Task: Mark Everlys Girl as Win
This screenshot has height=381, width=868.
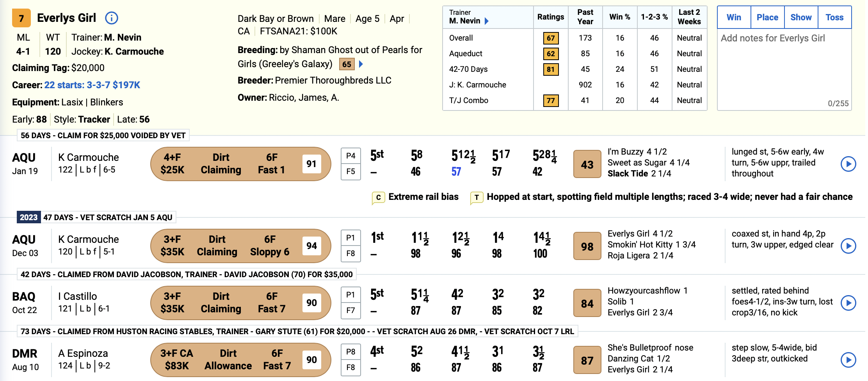Action: 734,17
